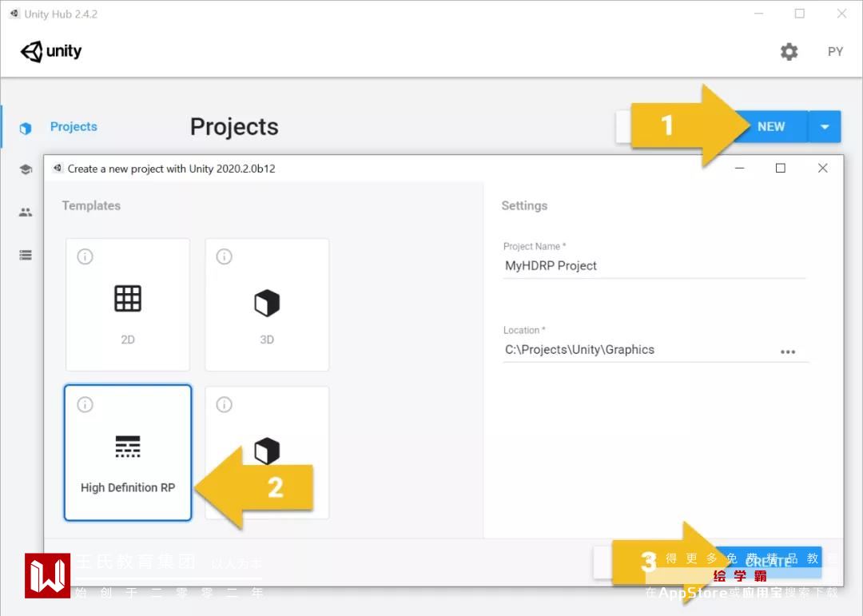The width and height of the screenshot is (863, 616).
Task: Close the Unity Hub window
Action: click(x=841, y=14)
